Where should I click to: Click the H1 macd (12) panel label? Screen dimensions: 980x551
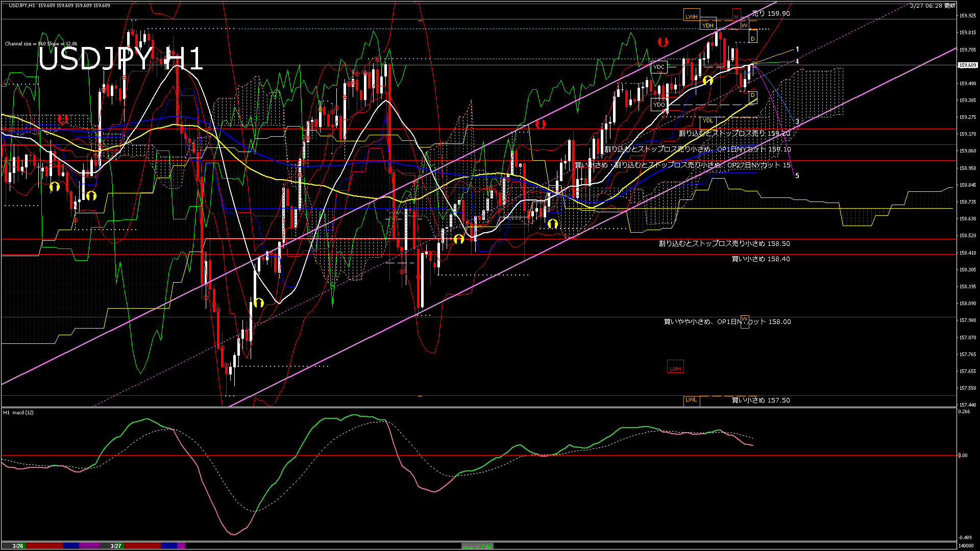19,413
